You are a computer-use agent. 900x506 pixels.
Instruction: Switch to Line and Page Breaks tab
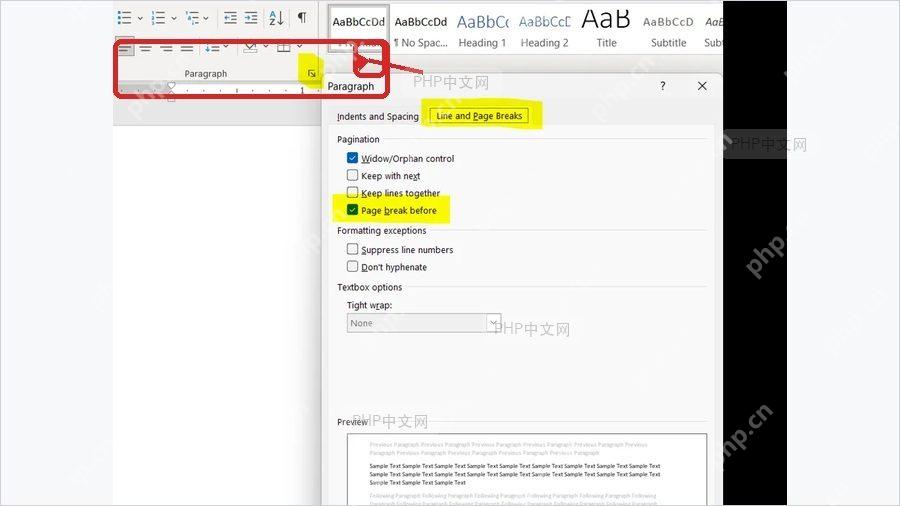(x=479, y=116)
